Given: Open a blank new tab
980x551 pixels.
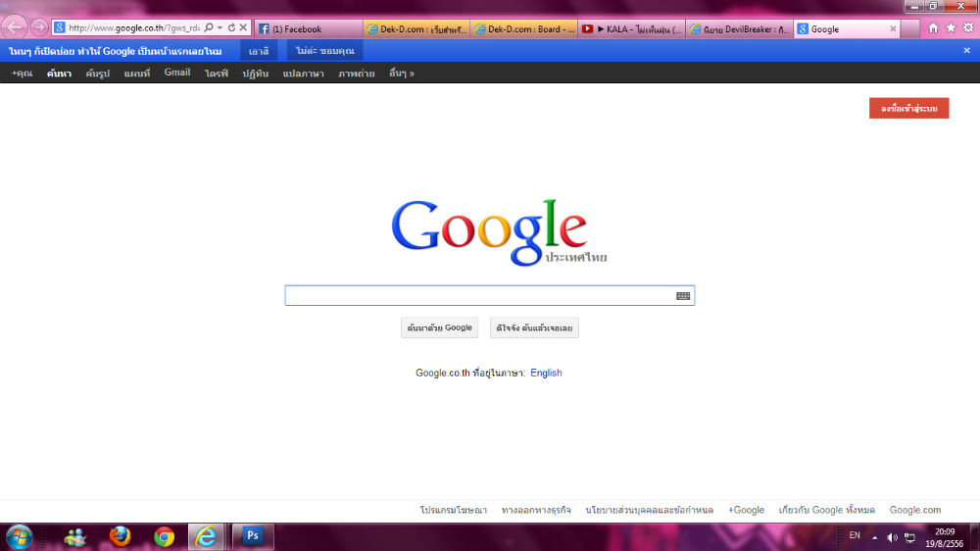Looking at the screenshot, I should [x=910, y=28].
